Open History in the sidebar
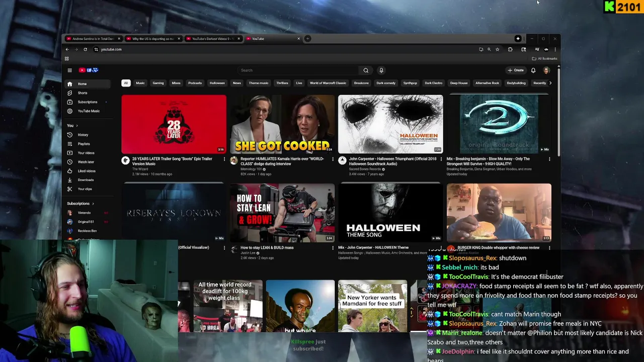 87,135
